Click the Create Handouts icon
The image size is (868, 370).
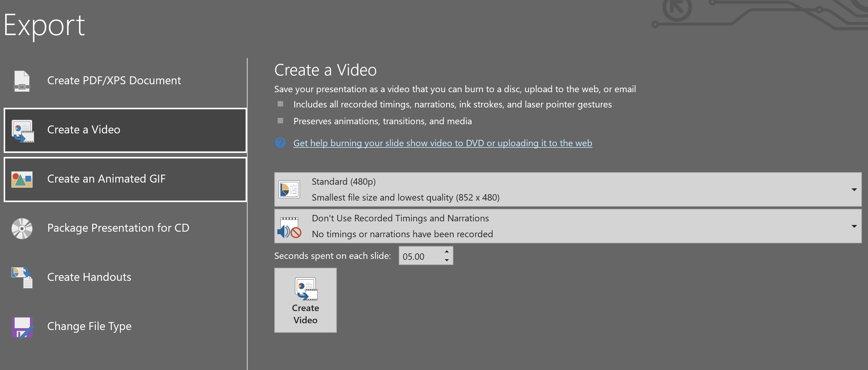pos(22,277)
